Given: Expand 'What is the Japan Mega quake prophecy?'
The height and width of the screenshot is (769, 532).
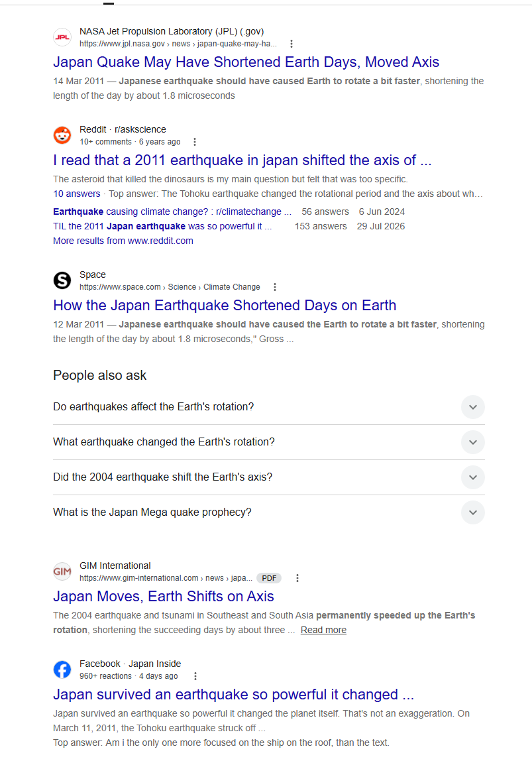Looking at the screenshot, I should [269, 512].
